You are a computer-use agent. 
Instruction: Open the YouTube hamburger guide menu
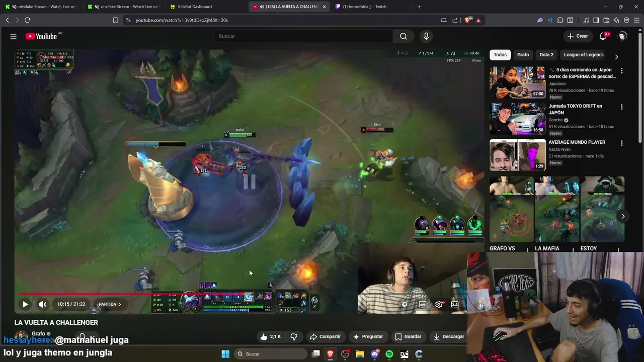14,36
